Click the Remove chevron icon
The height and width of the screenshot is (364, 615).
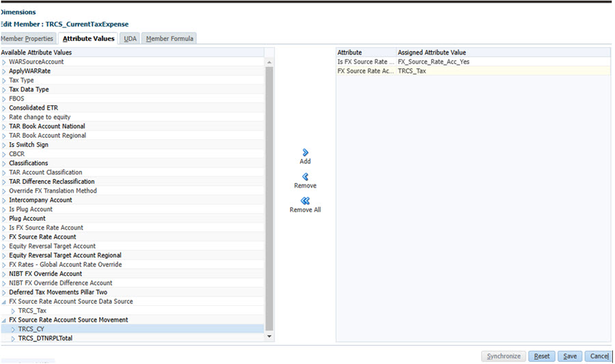click(x=305, y=177)
